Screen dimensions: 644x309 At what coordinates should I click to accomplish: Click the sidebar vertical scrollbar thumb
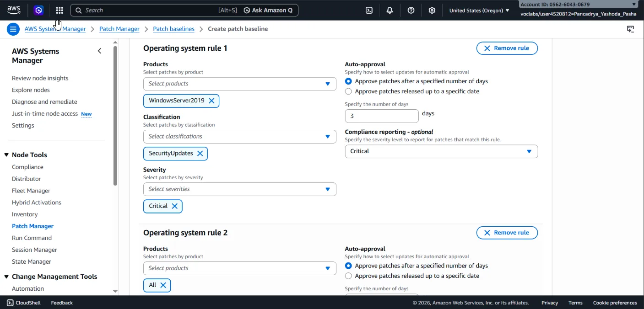[x=115, y=115]
